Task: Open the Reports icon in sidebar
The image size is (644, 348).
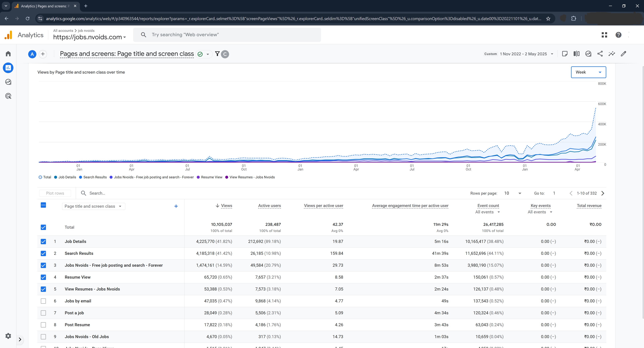Action: [x=8, y=68]
